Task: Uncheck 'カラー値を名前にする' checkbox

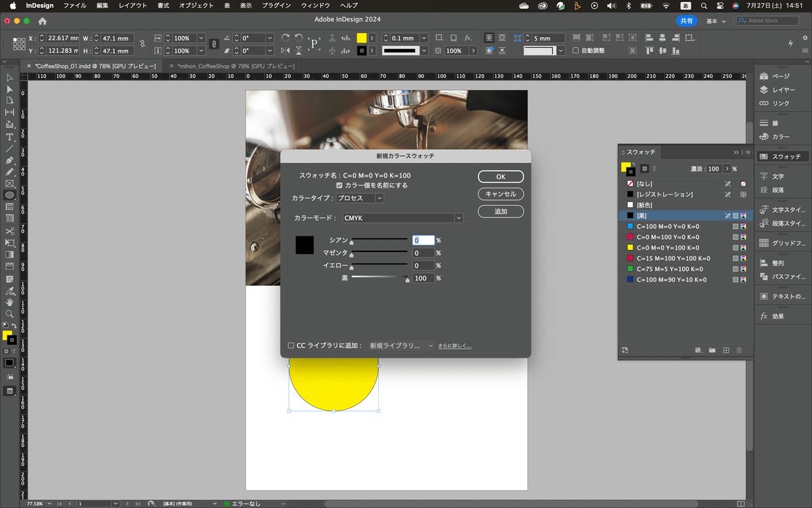Action: click(340, 185)
